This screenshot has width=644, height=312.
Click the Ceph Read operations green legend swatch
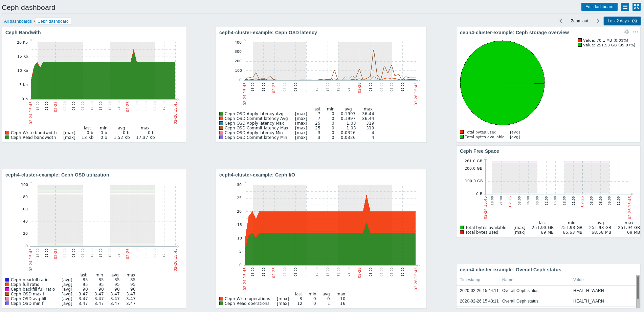click(x=221, y=304)
